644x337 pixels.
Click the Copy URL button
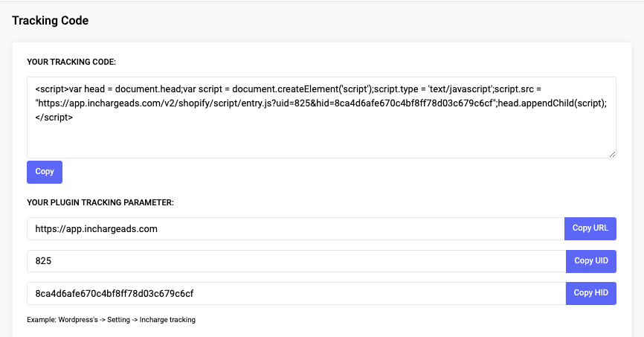(590, 228)
